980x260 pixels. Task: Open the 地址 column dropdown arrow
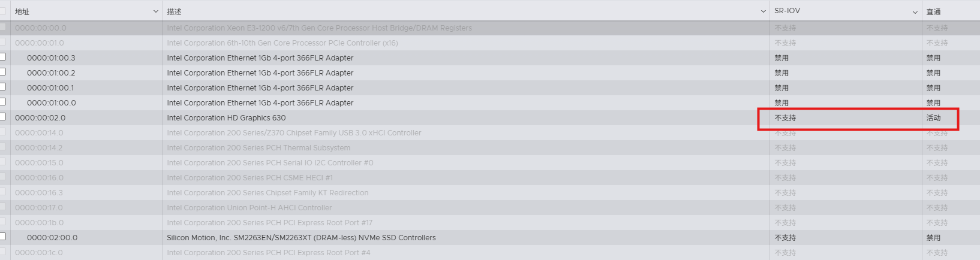pos(156,11)
